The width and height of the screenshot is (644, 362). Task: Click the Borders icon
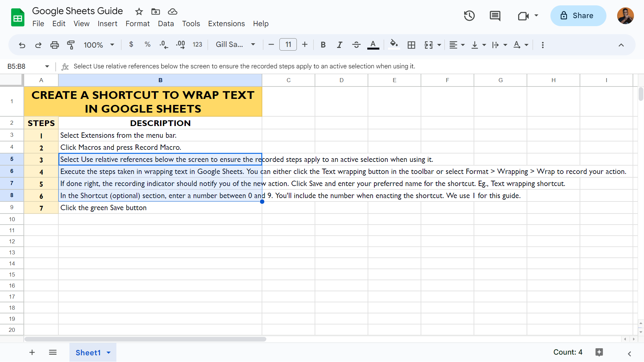412,45
